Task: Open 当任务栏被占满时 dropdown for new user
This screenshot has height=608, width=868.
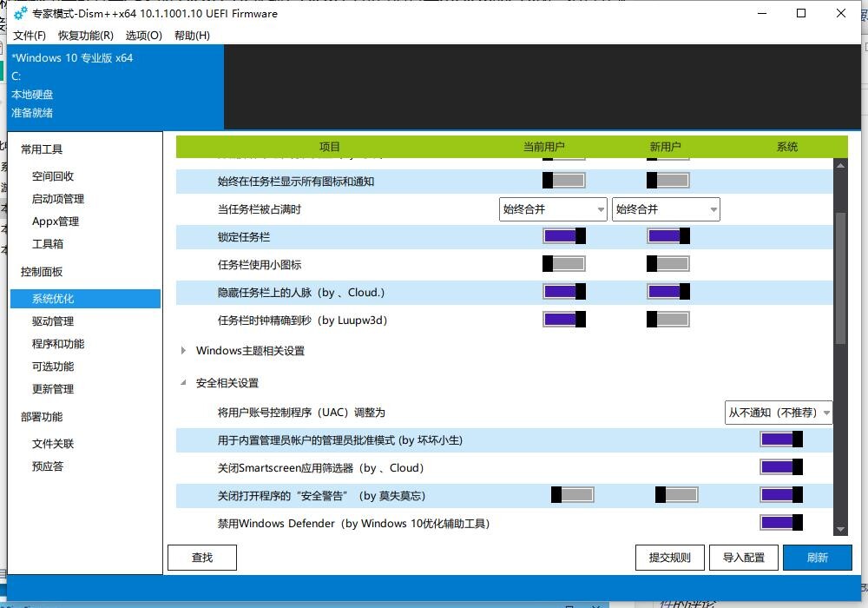Action: (x=666, y=209)
